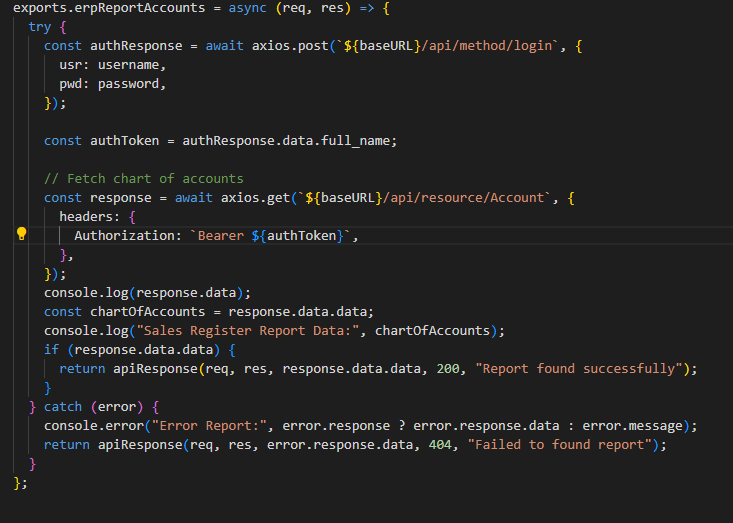Click the 'if' keyword before response.data.data
The image size is (733, 523).
coord(51,350)
